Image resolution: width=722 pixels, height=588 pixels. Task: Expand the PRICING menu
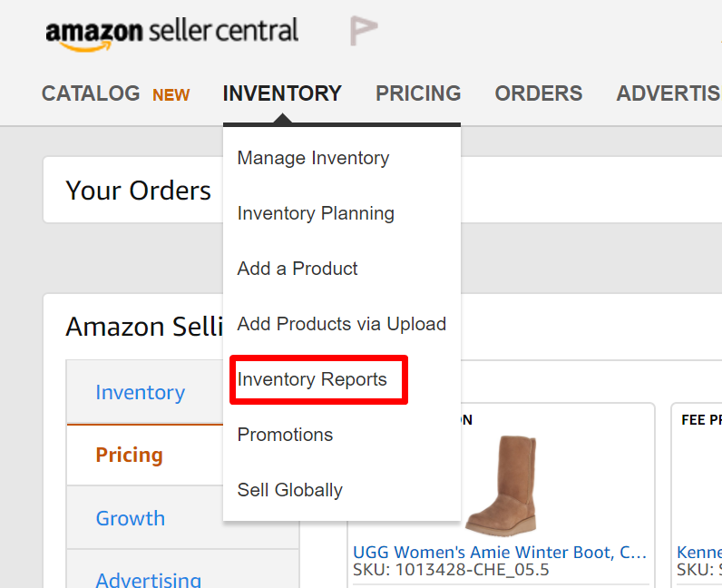pos(418,93)
